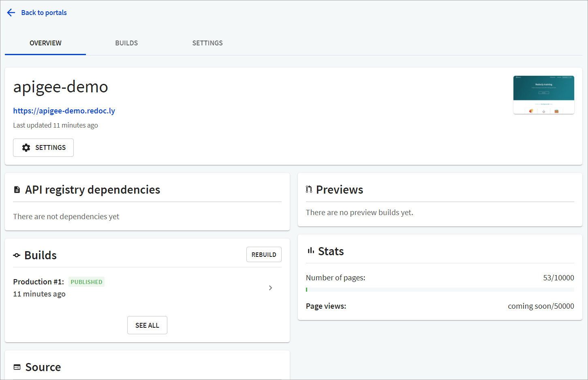Click the Last updated 11 minutes ago text
This screenshot has height=380, width=588.
point(56,125)
